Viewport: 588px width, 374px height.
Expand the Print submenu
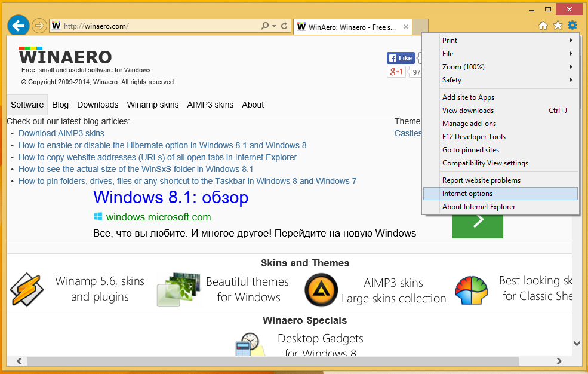[501, 40]
